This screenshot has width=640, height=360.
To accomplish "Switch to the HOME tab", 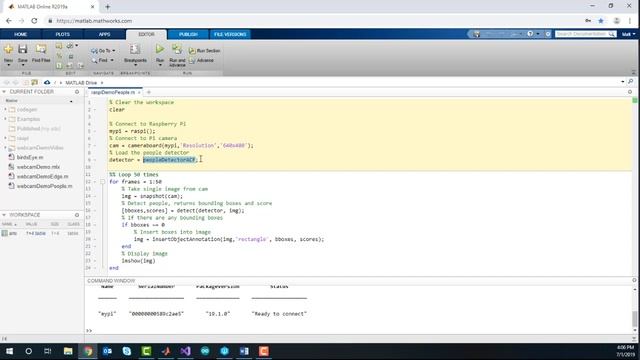I will [x=20, y=34].
